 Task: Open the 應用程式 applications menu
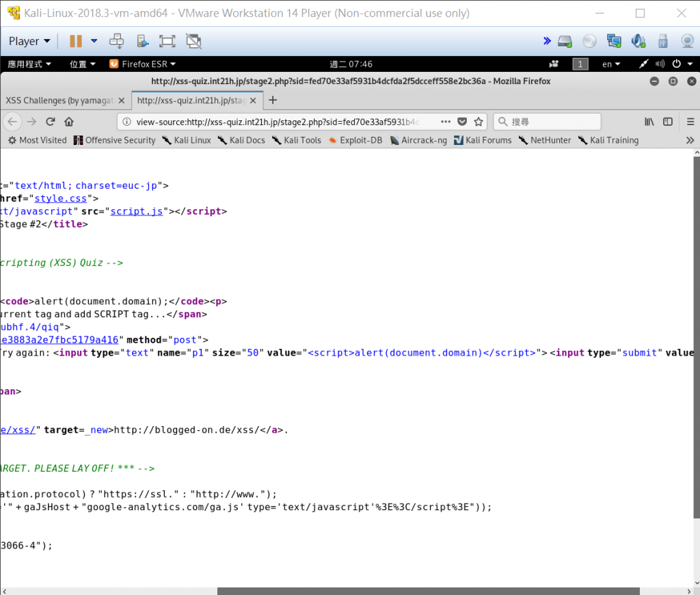[x=29, y=64]
